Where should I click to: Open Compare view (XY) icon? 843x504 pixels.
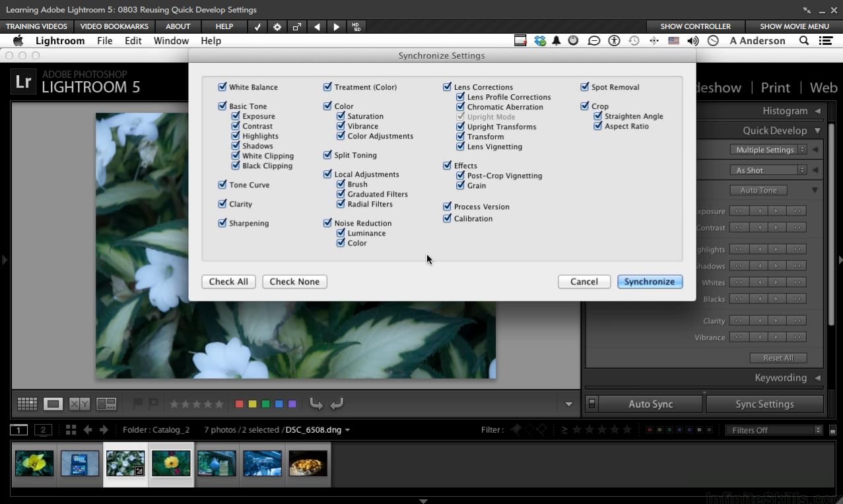coord(80,404)
